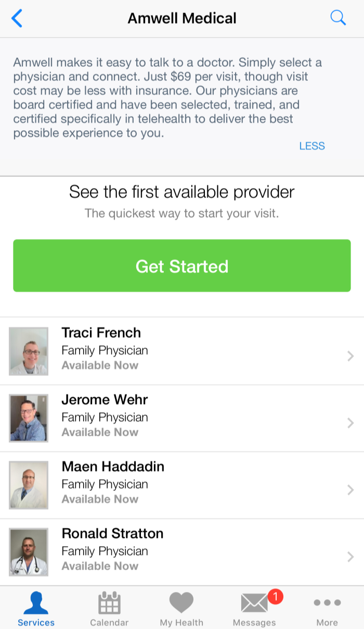The width and height of the screenshot is (364, 629).
Task: Tap Ronald Stratton's profile photo
Action: tap(29, 552)
